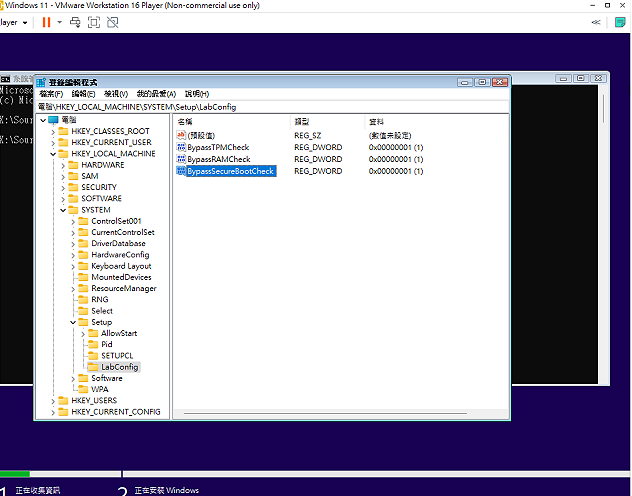Select the LabConfig folder icon
The image size is (632, 496).
[93, 367]
